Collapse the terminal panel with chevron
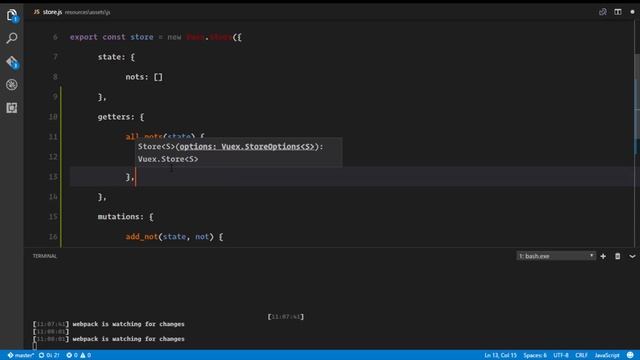This screenshot has height=360, width=640. pos(632,256)
